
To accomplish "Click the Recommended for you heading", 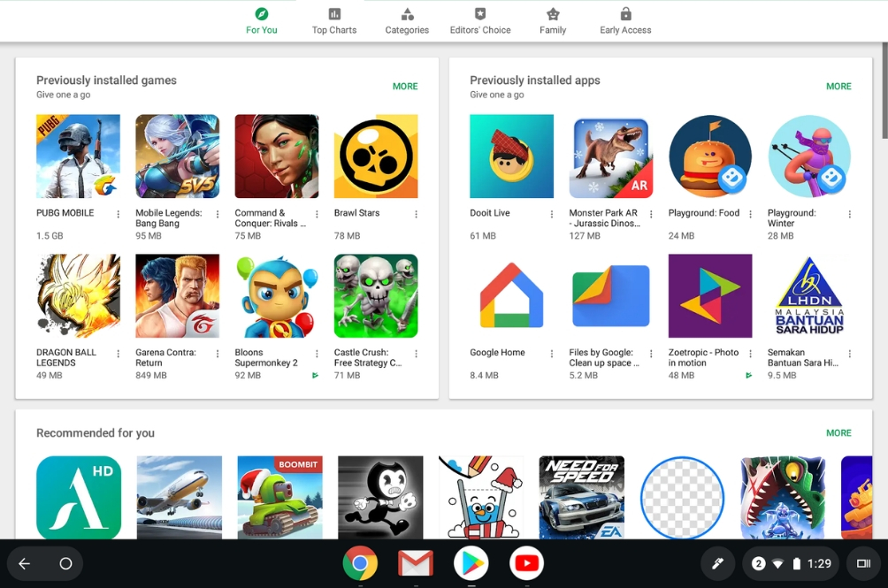I will click(x=96, y=433).
